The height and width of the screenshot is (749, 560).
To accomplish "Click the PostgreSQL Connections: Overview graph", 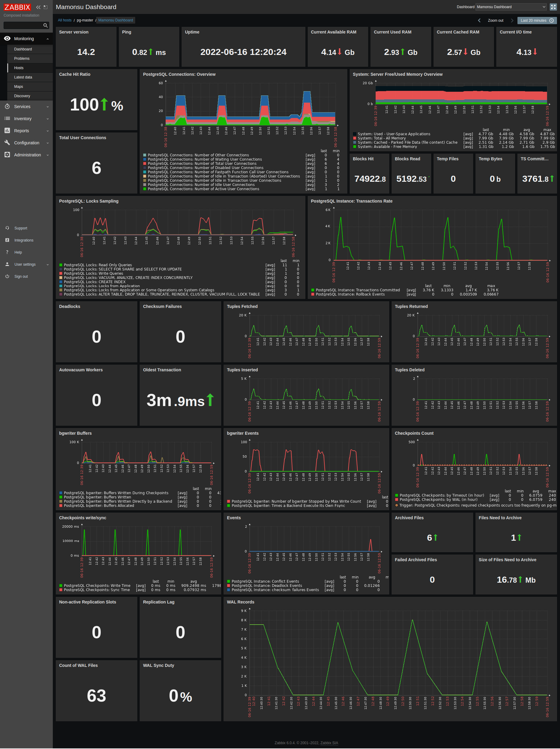I will (x=250, y=104).
